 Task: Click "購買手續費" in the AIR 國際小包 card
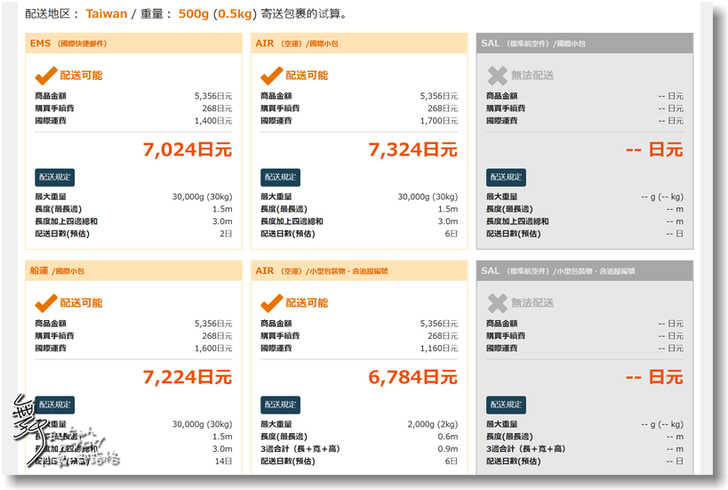coord(280,108)
